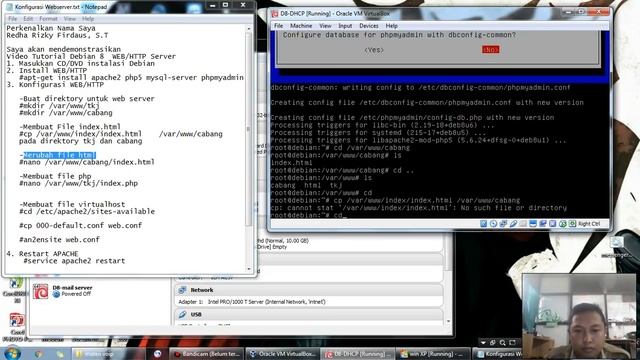Click the Notepad title bar icon
The image size is (640, 360).
(x=10, y=7)
